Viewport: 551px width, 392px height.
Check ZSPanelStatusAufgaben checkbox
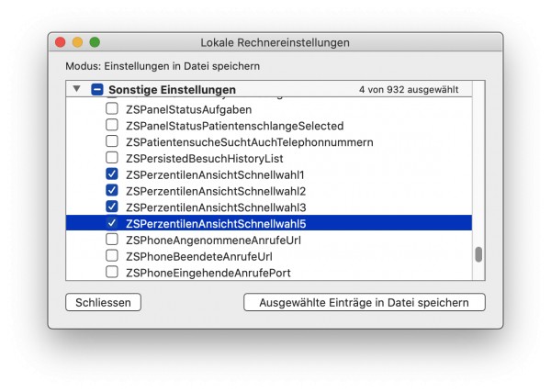[112, 109]
